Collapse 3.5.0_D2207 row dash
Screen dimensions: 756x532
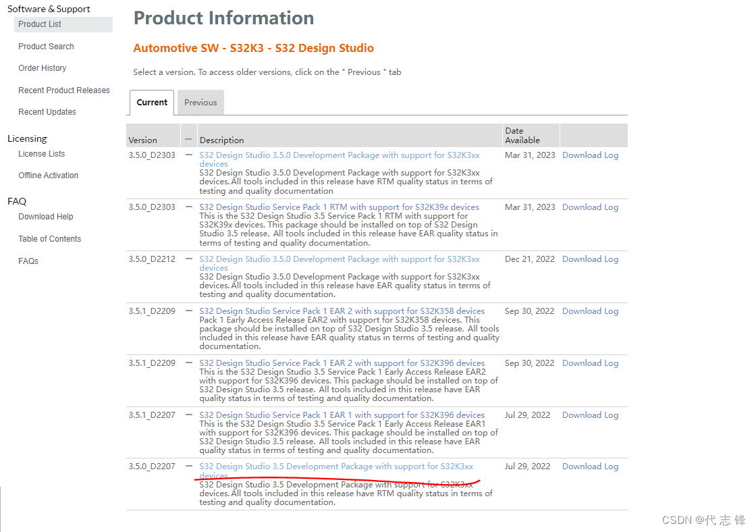188,467
